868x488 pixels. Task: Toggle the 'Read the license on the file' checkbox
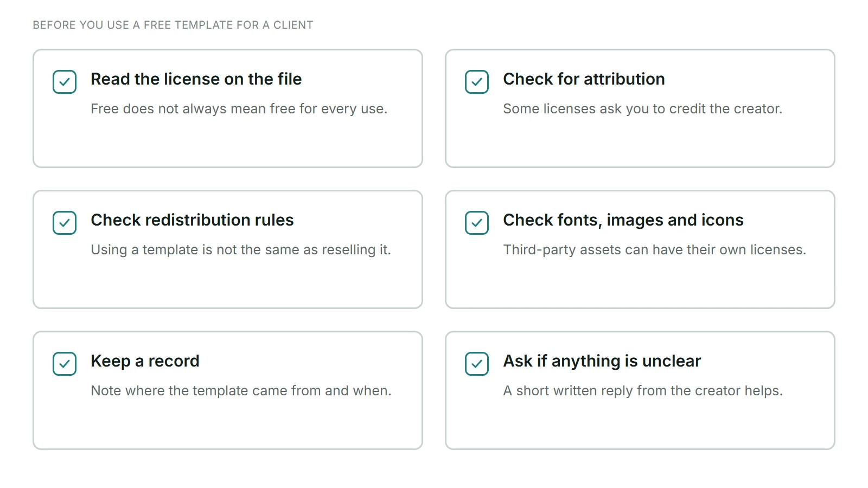click(x=65, y=82)
